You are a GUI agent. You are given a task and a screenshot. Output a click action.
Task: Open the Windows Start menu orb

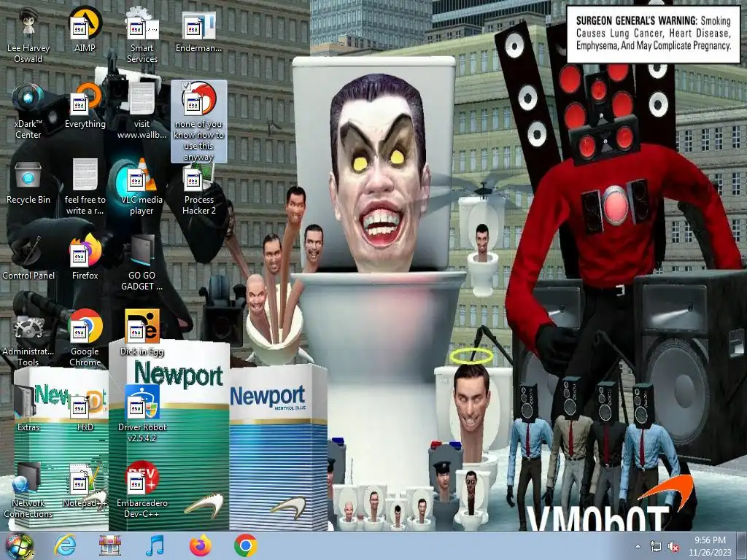[18, 546]
